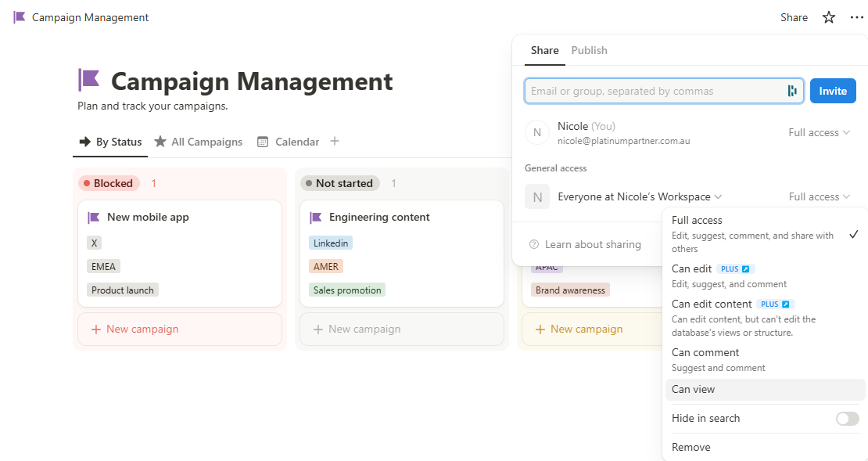The image size is (868, 461).
Task: Click the question mark help icon
Action: pyautogui.click(x=534, y=244)
